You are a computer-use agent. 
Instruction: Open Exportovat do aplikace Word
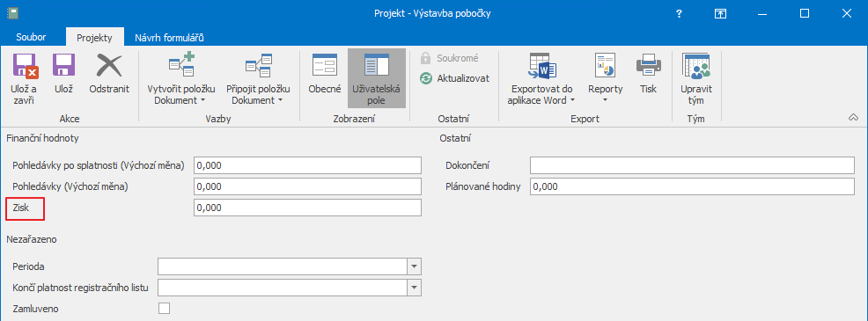pos(541,79)
